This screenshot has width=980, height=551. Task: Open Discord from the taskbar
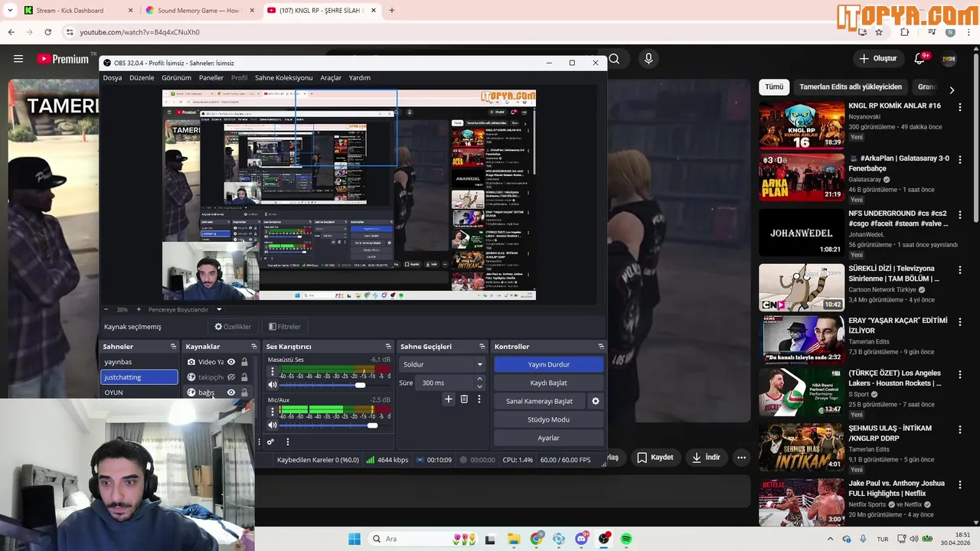coord(582,539)
